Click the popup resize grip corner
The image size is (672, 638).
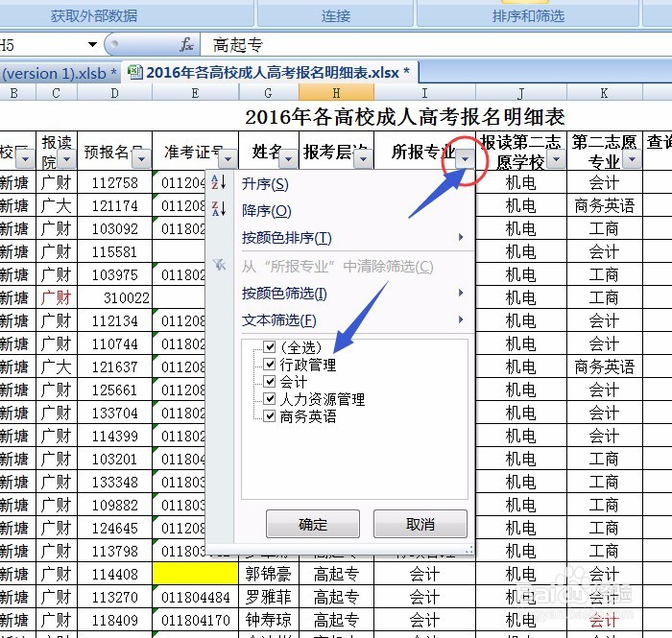tap(468, 550)
